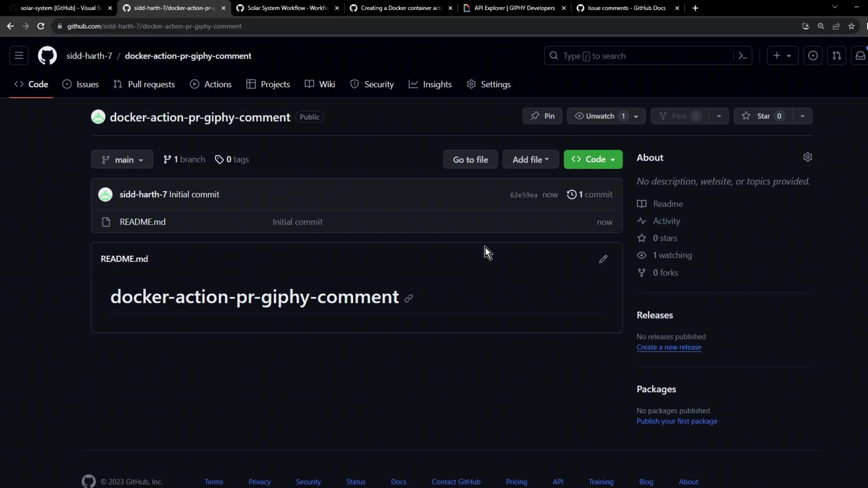This screenshot has height=488, width=868.
Task: Pin this repository to profile
Action: click(542, 116)
